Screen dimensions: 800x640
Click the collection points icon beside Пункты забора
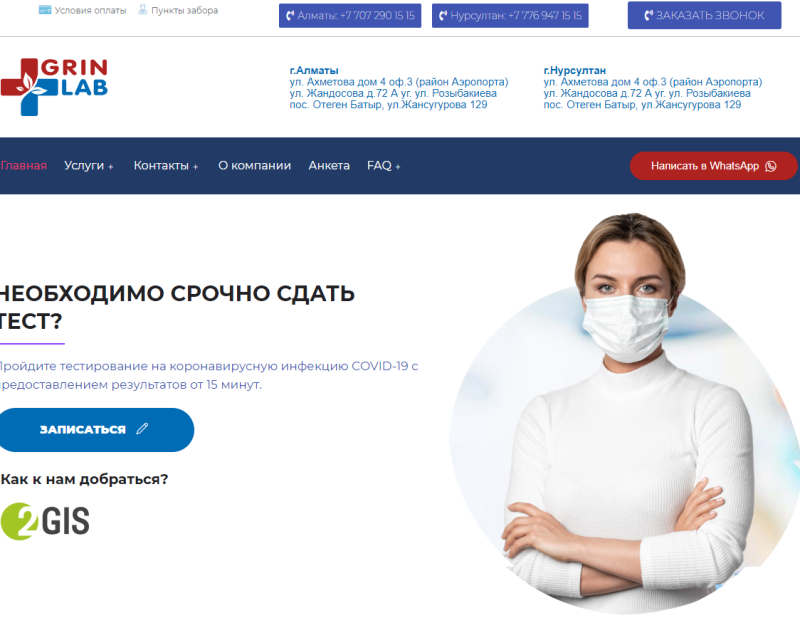tap(143, 10)
